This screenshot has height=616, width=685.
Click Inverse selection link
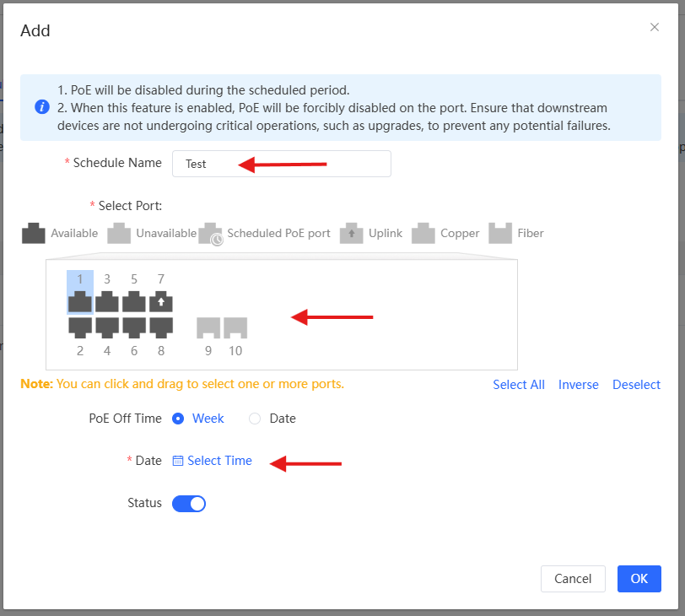pos(579,385)
